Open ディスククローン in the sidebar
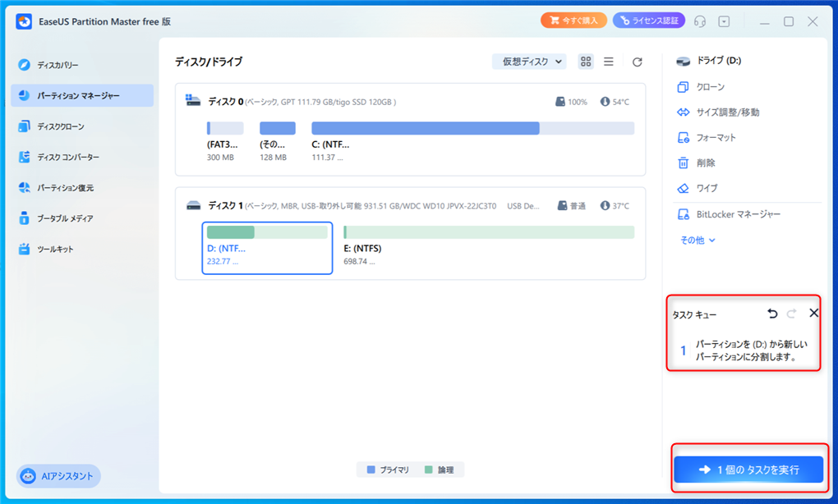This screenshot has height=504, width=838. tap(51, 126)
